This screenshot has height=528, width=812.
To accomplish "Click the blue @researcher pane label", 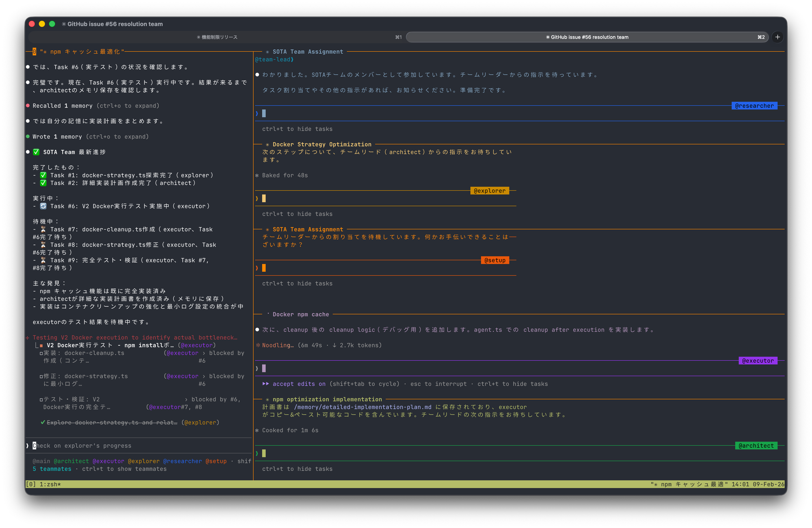I will pyautogui.click(x=754, y=106).
